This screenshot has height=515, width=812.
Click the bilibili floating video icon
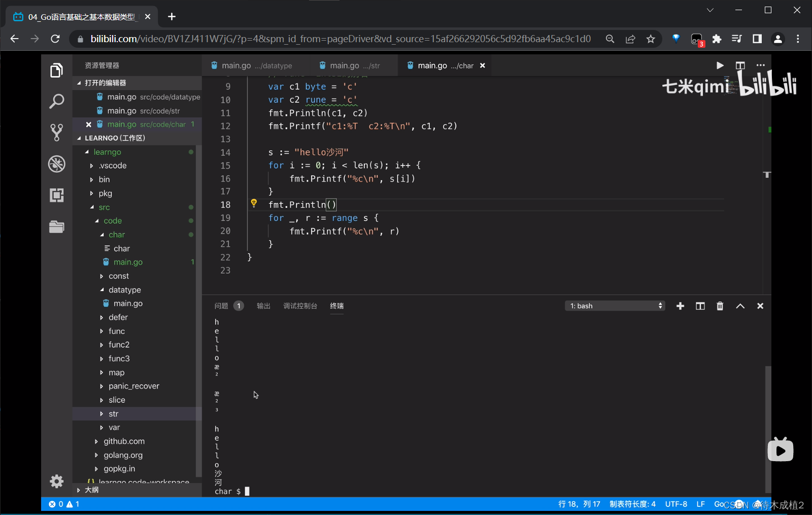[x=781, y=449]
